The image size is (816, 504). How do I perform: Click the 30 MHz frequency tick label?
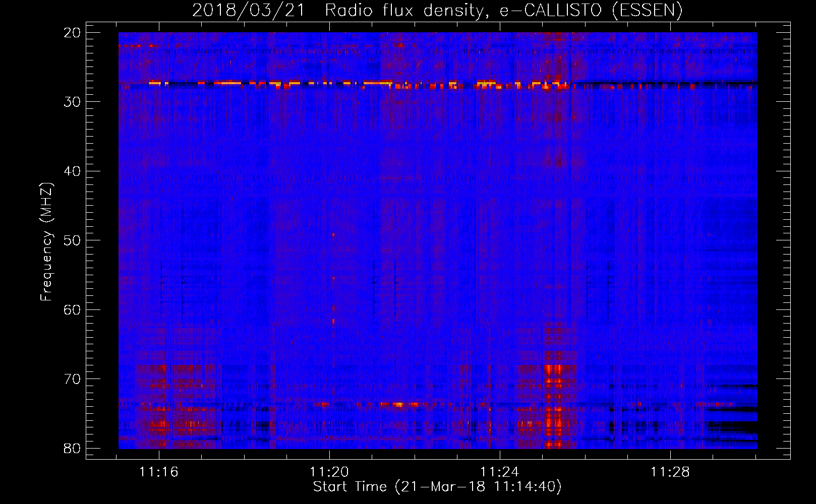tap(73, 102)
